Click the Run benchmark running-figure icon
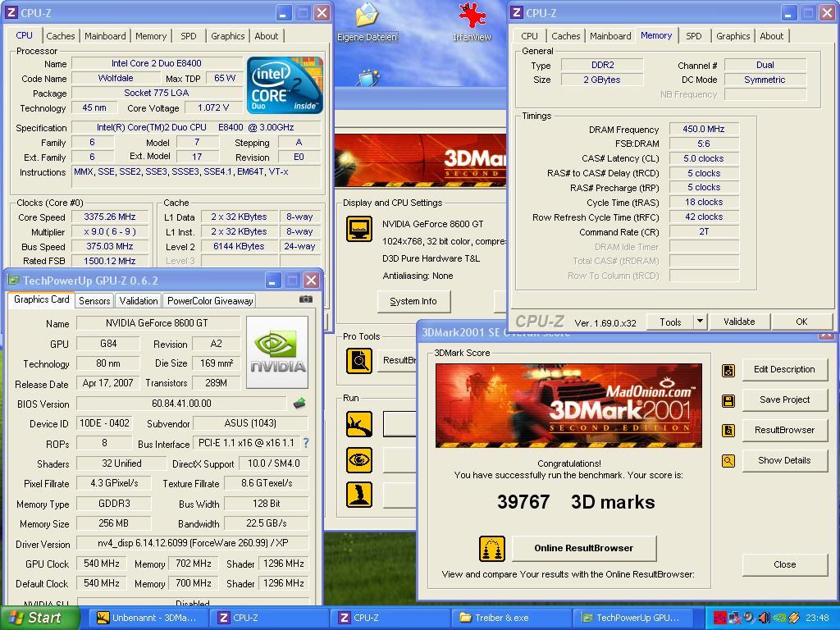This screenshot has height=630, width=840. (x=359, y=424)
